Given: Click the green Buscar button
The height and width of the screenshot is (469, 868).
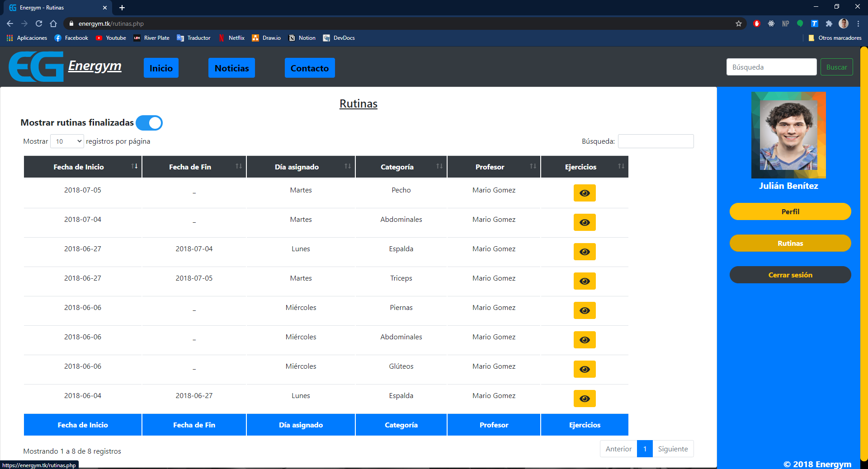Looking at the screenshot, I should click(837, 67).
